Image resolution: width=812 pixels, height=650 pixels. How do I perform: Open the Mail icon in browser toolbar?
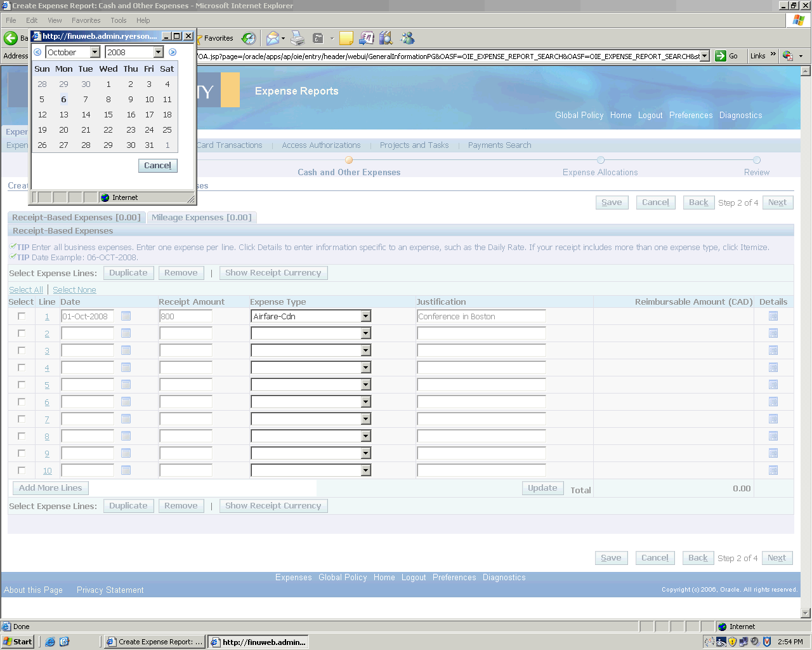272,39
